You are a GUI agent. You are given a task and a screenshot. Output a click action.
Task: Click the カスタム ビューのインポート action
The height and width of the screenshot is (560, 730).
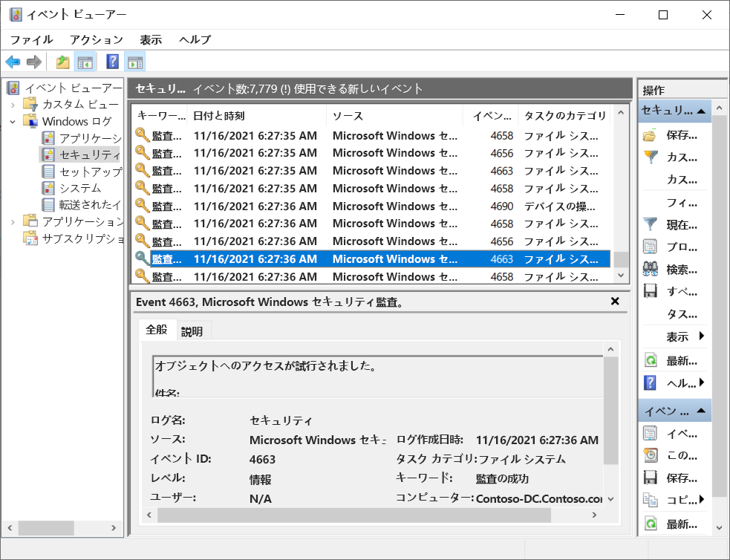(682, 180)
